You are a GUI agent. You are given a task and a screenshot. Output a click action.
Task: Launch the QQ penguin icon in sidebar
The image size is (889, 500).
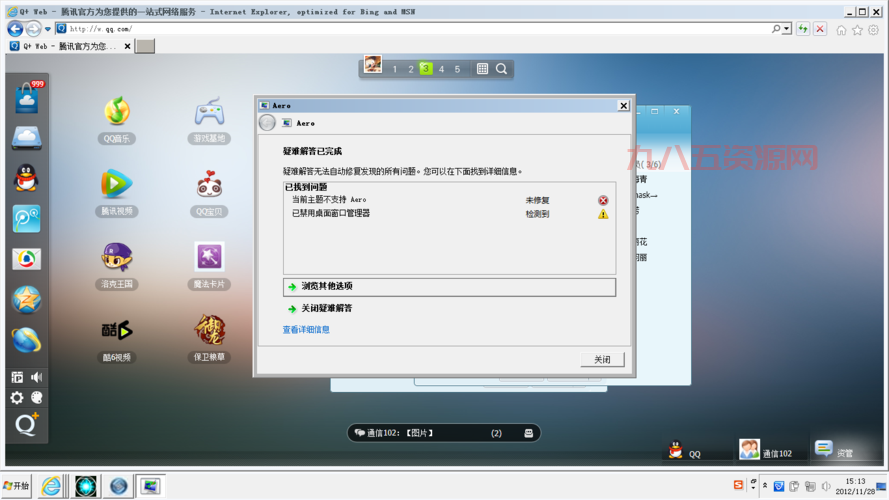[x=26, y=179]
